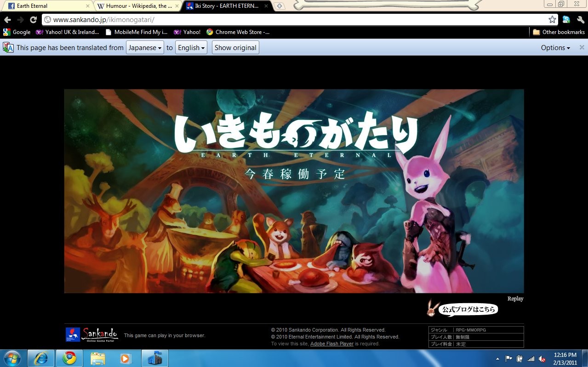Open the English target language dropdown

(x=191, y=48)
